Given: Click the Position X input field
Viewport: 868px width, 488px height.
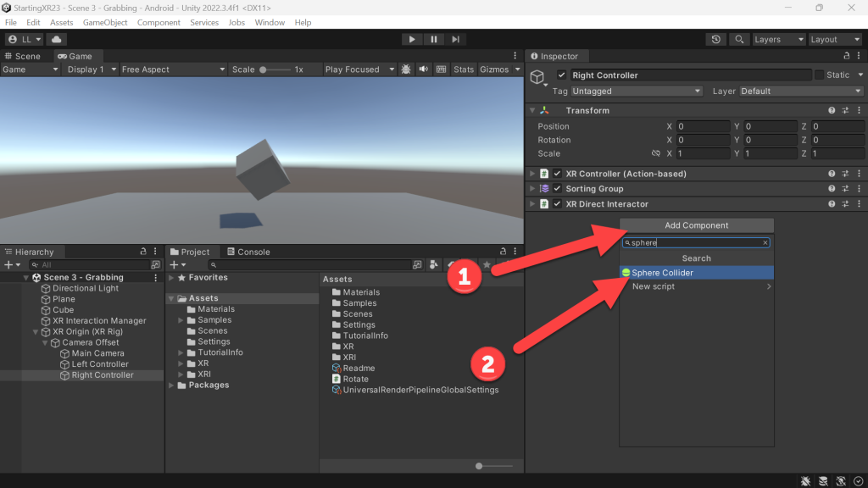Looking at the screenshot, I should [x=703, y=126].
